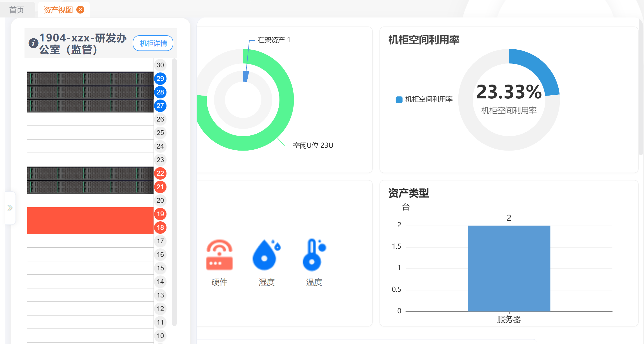Switch to the 资产视图 tab
Viewport: 644px width, 344px height.
point(58,10)
